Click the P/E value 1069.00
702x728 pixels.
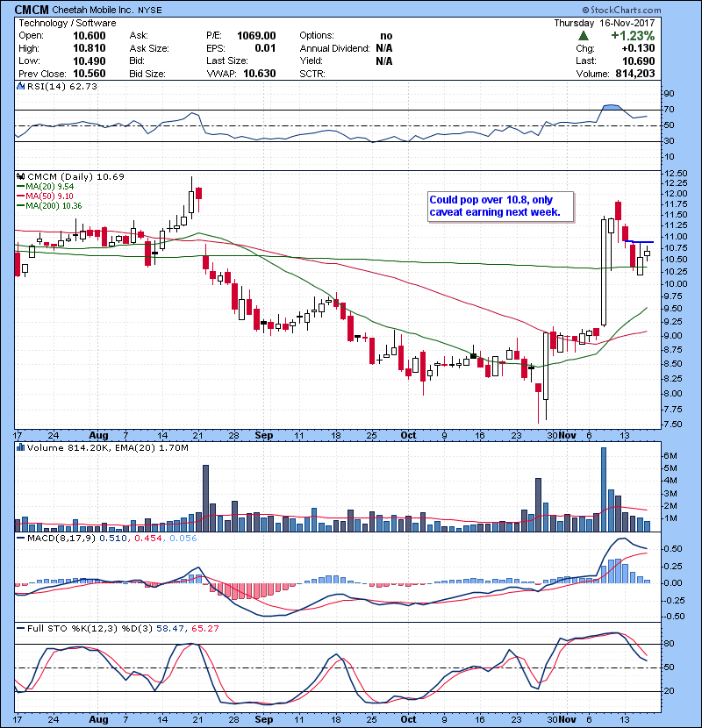pyautogui.click(x=256, y=36)
